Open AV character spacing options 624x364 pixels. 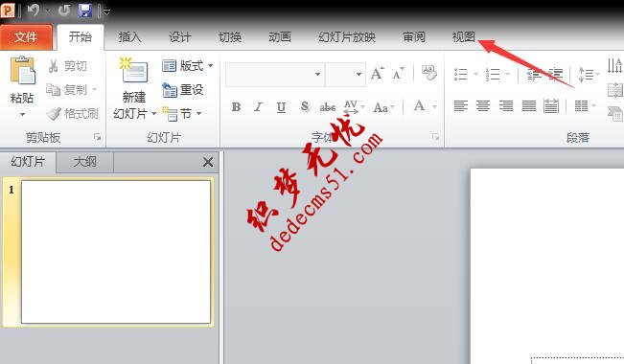coord(354,107)
